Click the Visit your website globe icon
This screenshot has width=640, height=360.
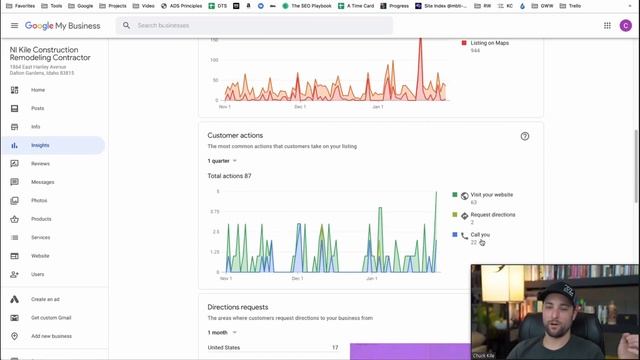click(464, 196)
